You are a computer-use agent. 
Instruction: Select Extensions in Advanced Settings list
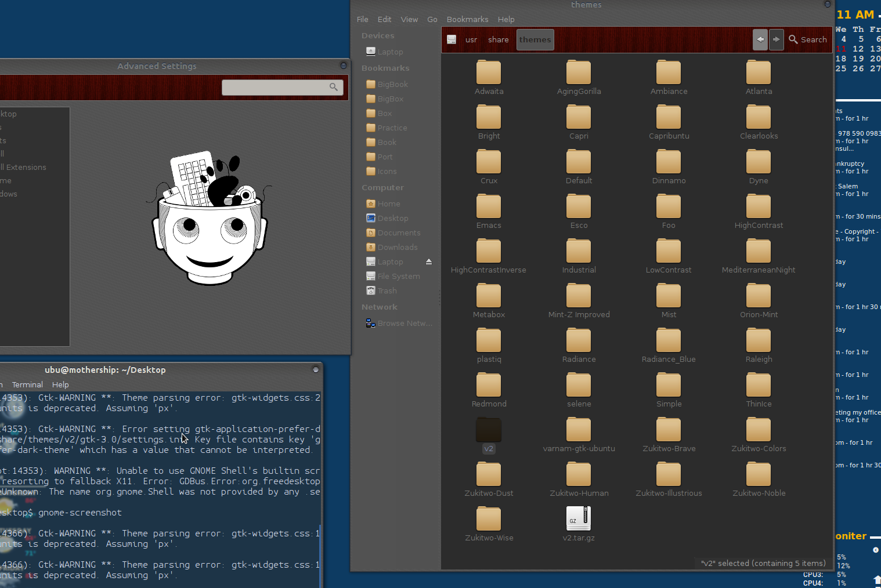coord(23,168)
